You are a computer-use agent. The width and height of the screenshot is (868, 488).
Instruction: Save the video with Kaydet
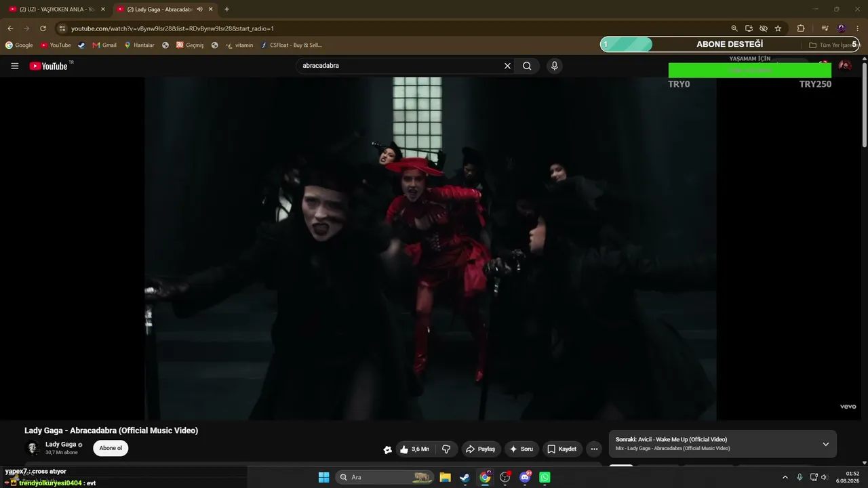561,449
